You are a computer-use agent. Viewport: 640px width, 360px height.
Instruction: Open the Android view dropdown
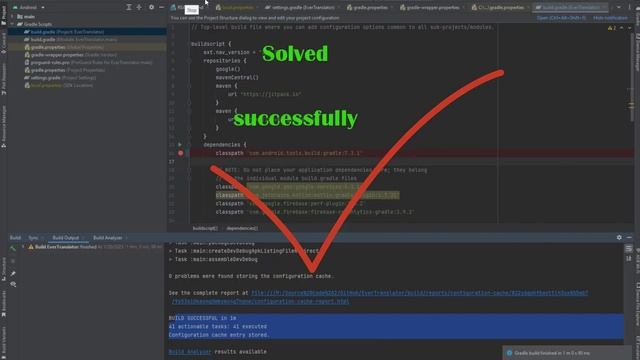coord(29,7)
